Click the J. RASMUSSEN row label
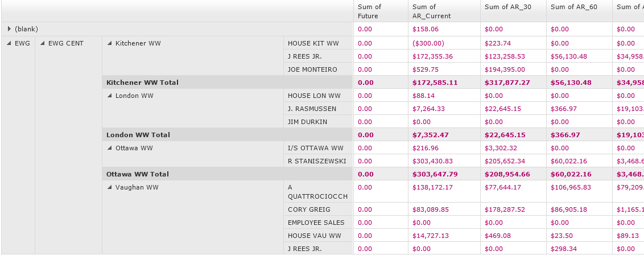This screenshot has height=255, width=644. point(312,109)
